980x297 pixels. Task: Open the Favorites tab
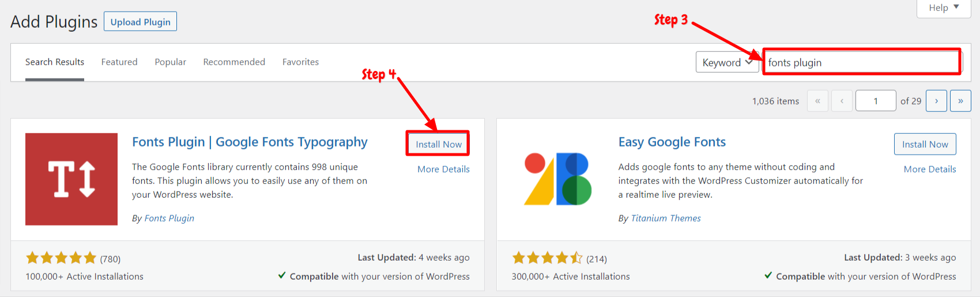(x=300, y=62)
